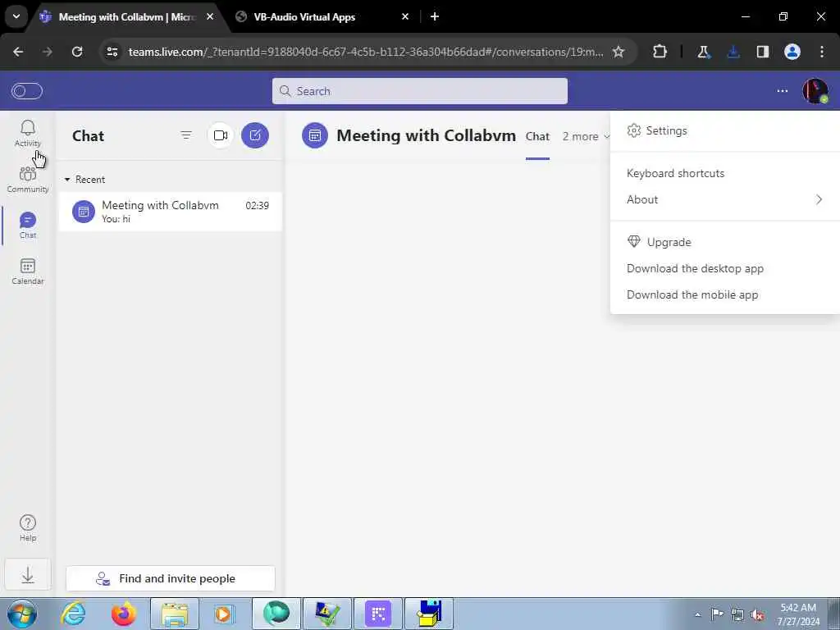The image size is (840, 630).
Task: Open Chrome extensions puzzle icon
Action: [x=660, y=52]
